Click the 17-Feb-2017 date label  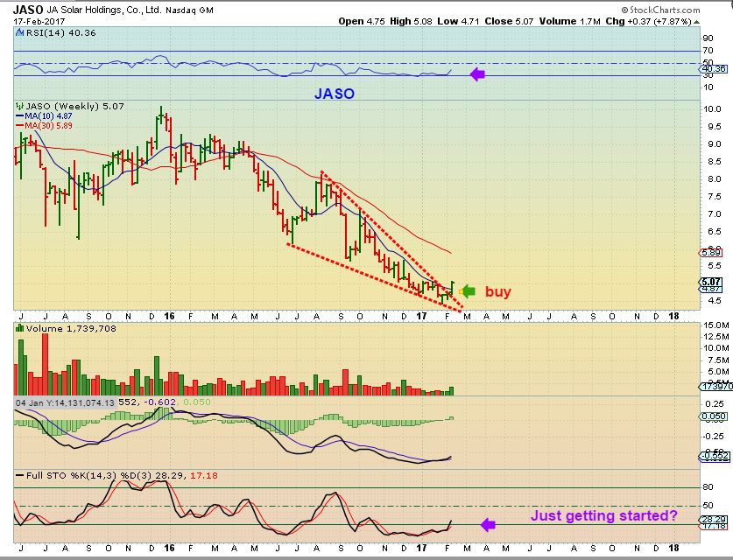39,22
